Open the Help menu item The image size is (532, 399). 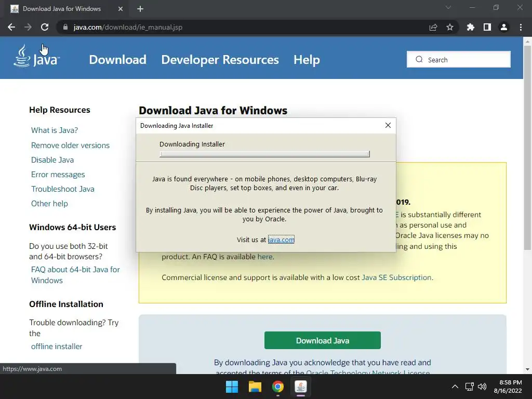tap(307, 60)
